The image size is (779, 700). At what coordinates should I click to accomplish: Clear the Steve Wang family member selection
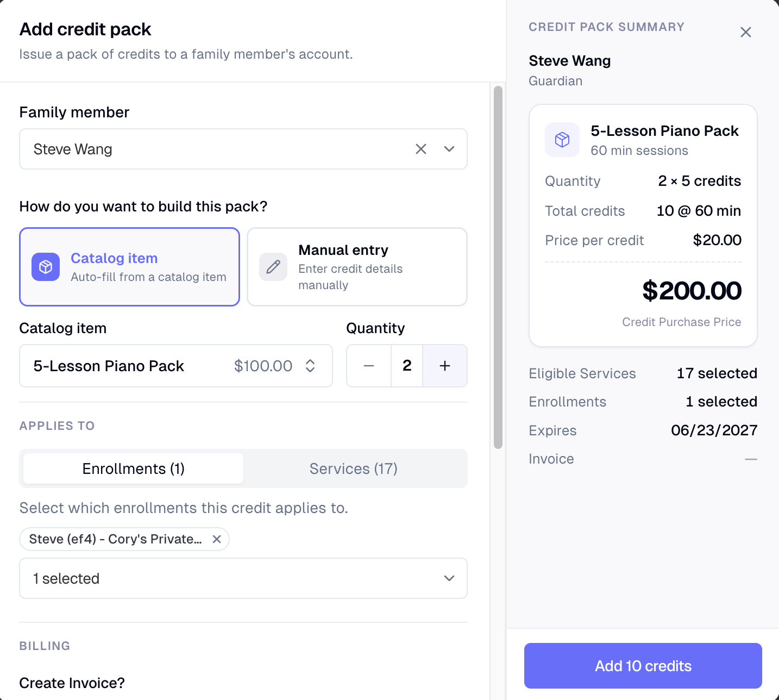tap(421, 149)
